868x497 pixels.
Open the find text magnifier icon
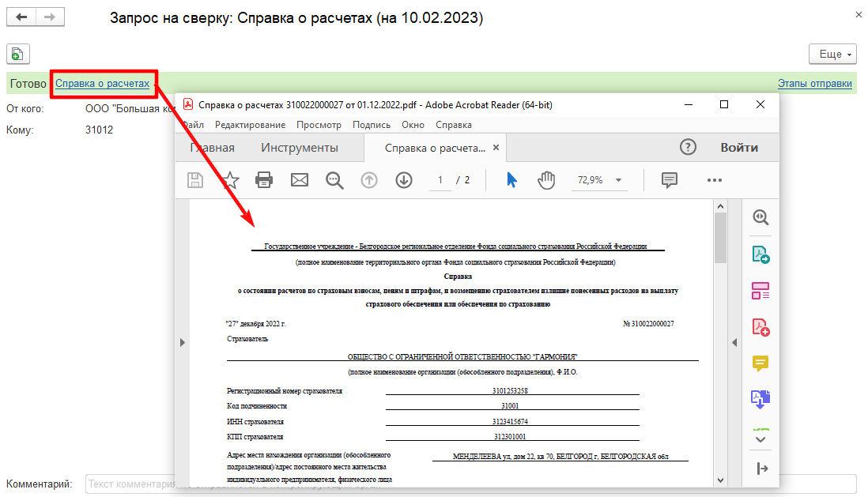coord(334,180)
